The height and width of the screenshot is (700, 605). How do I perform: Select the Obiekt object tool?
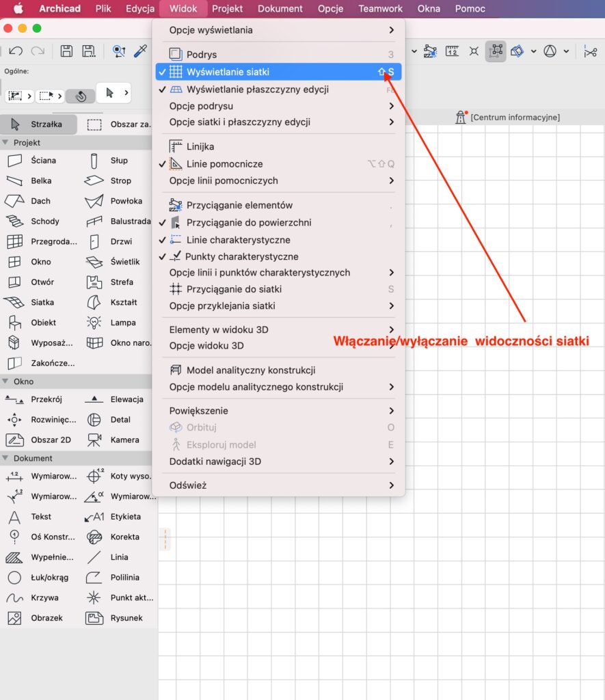point(32,323)
